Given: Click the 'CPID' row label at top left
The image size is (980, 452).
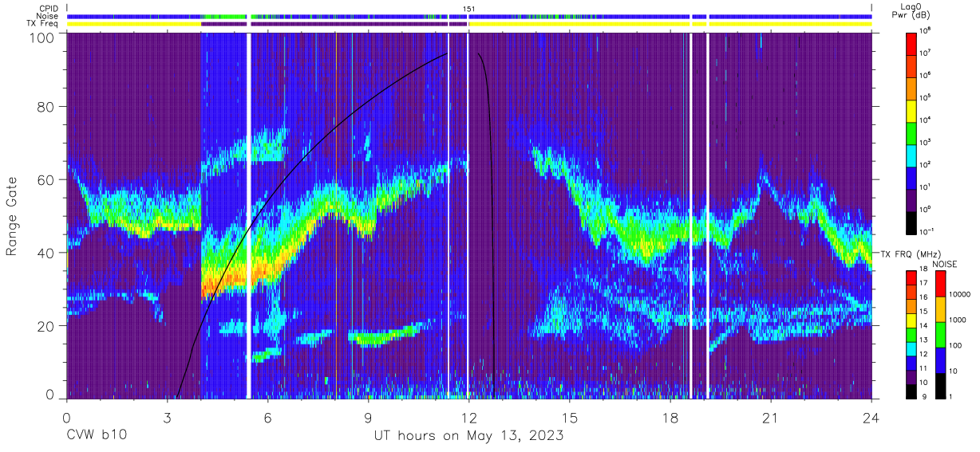Looking at the screenshot, I should pyautogui.click(x=48, y=7).
